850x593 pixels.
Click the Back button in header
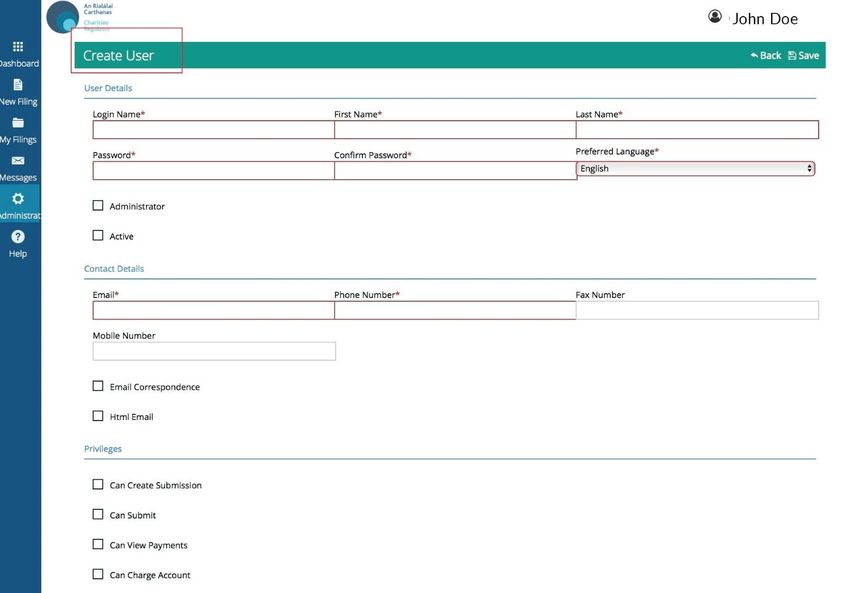coord(765,55)
